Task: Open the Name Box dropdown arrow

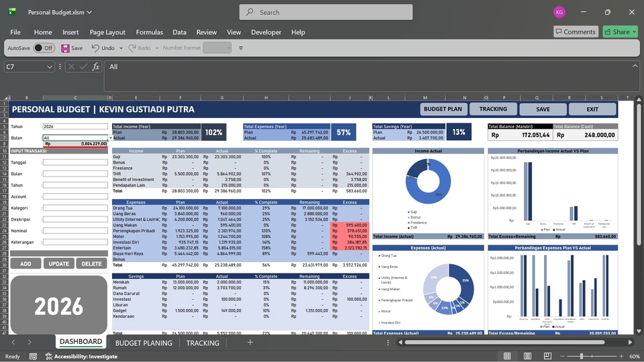Action: [49, 66]
